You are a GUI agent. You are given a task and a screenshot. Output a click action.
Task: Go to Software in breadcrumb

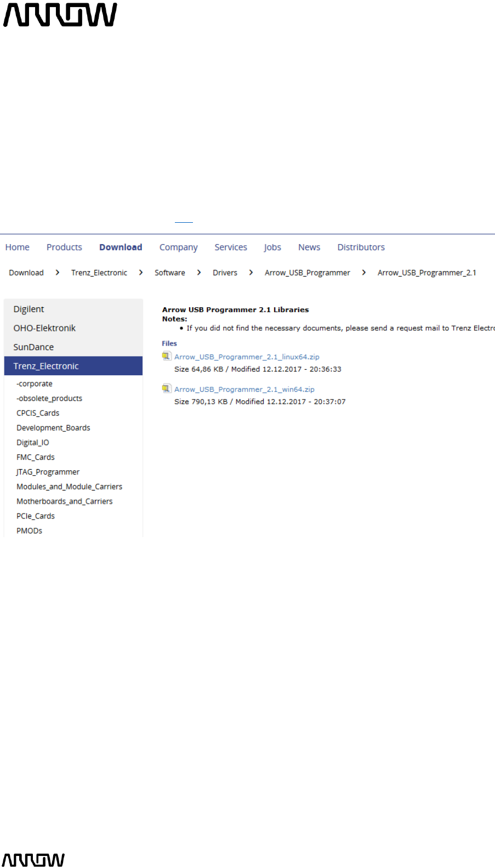[170, 273]
